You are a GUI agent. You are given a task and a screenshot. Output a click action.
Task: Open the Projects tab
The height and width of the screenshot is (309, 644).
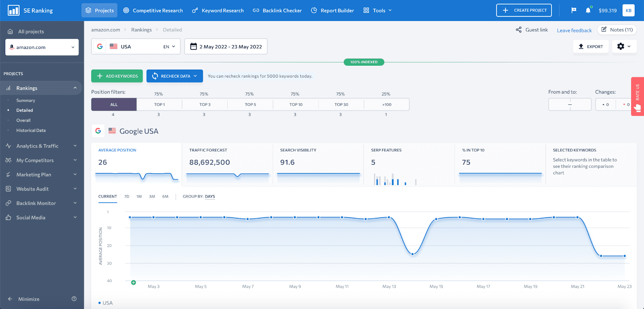(x=99, y=10)
